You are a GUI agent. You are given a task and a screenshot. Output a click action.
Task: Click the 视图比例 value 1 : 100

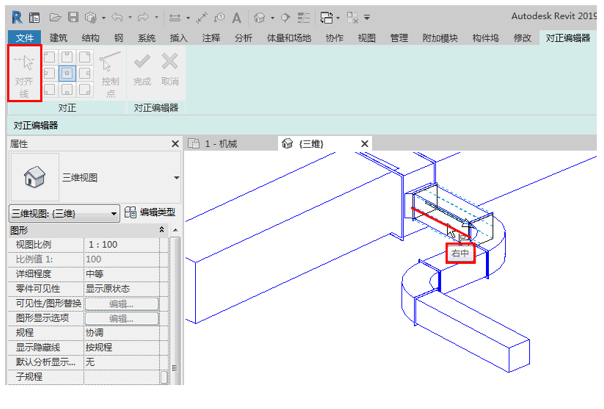pos(122,245)
